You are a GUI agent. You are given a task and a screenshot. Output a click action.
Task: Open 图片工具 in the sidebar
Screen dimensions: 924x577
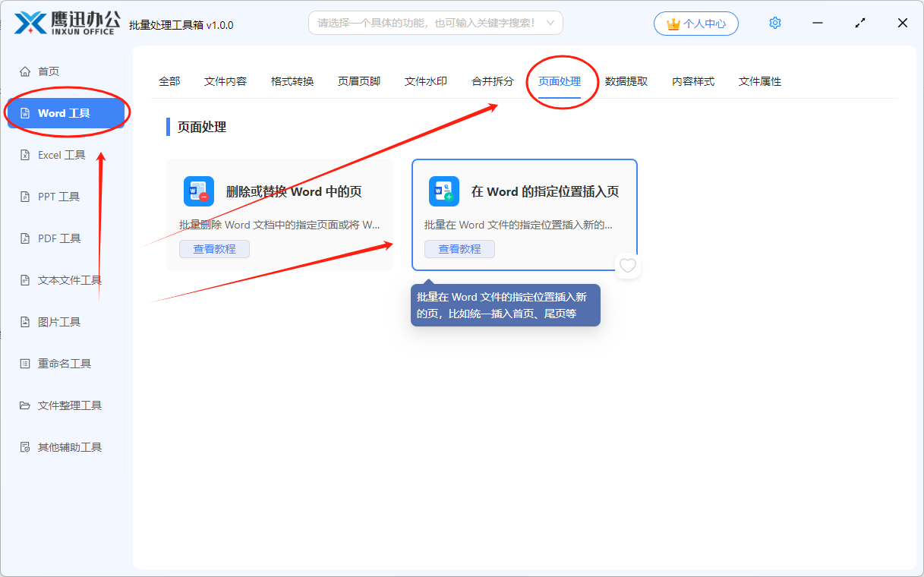(58, 322)
